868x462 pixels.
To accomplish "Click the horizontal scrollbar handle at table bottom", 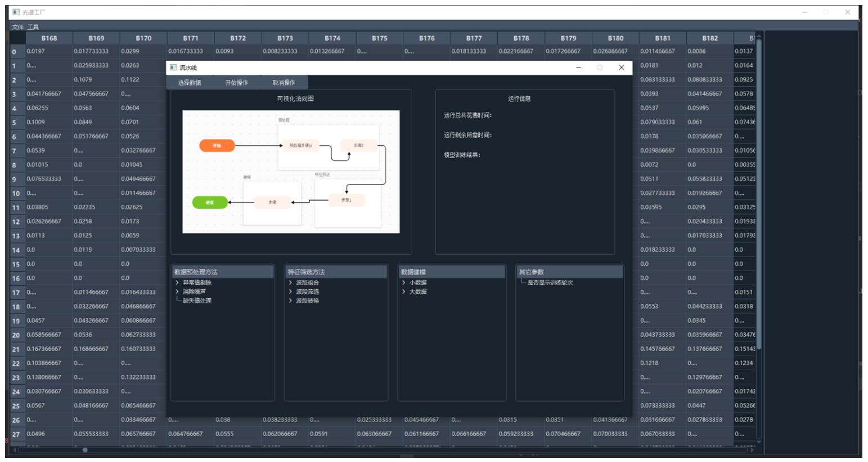I will click(85, 450).
